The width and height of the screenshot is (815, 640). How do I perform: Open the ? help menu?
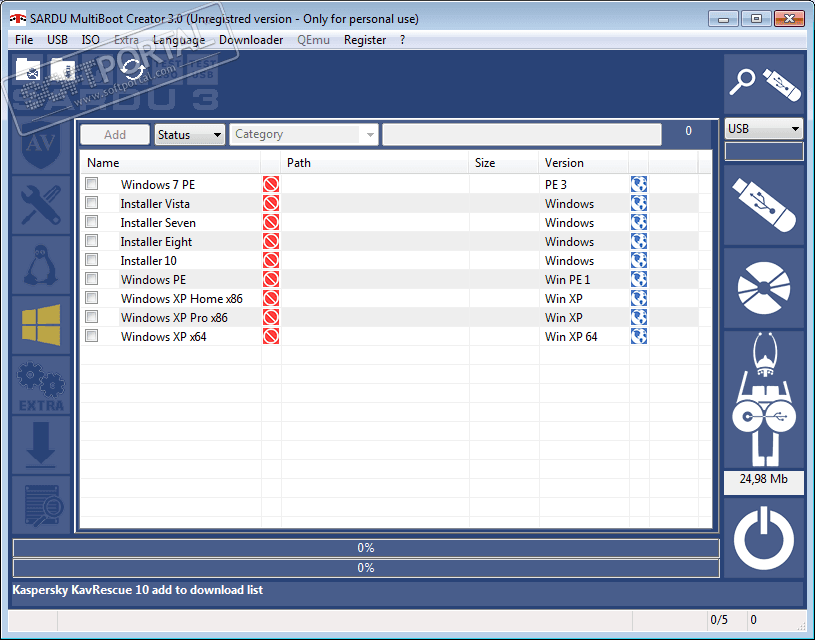click(x=402, y=40)
